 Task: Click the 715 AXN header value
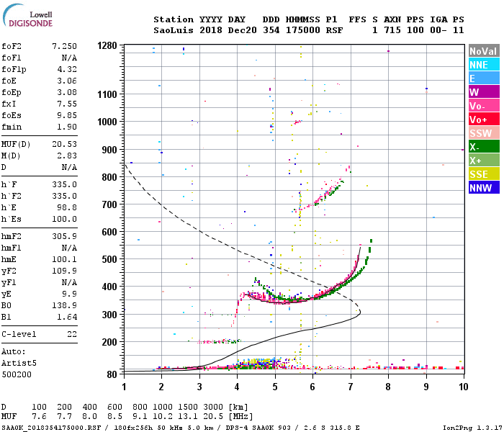[x=392, y=30]
